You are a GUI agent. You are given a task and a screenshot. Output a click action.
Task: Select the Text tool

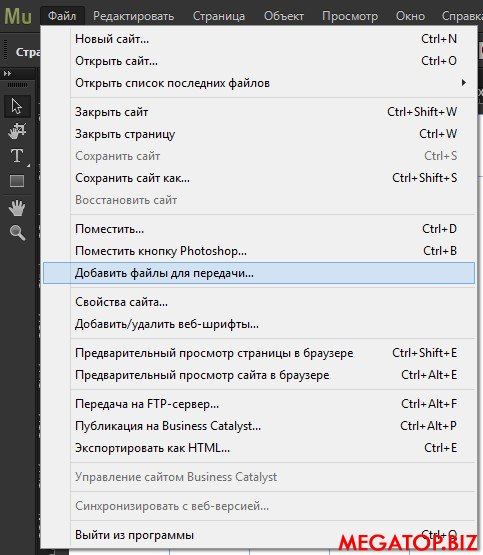pos(17,156)
